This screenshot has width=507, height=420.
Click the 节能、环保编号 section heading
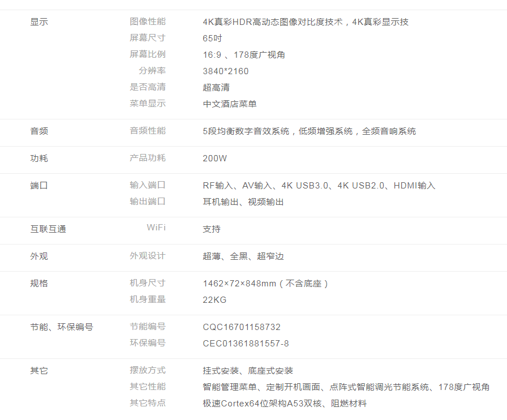click(x=62, y=327)
